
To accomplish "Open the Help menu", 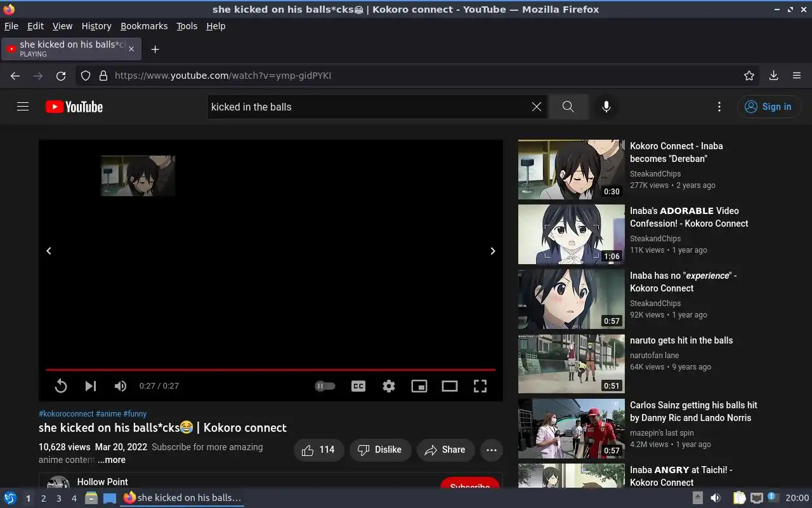I will pyautogui.click(x=216, y=26).
